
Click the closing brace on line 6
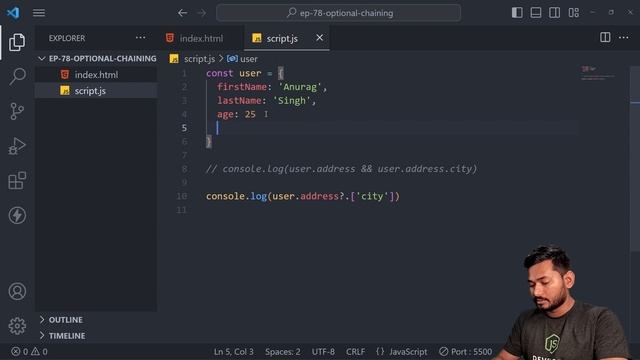pyautogui.click(x=209, y=142)
